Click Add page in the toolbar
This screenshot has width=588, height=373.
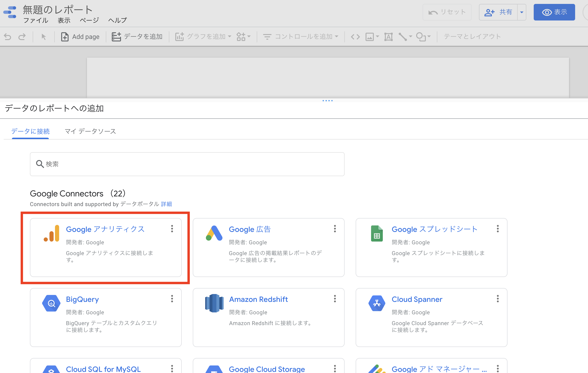click(80, 37)
